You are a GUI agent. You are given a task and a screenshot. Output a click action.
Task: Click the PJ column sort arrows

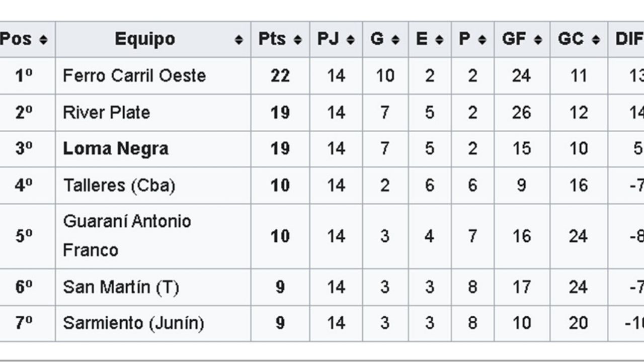click(350, 39)
